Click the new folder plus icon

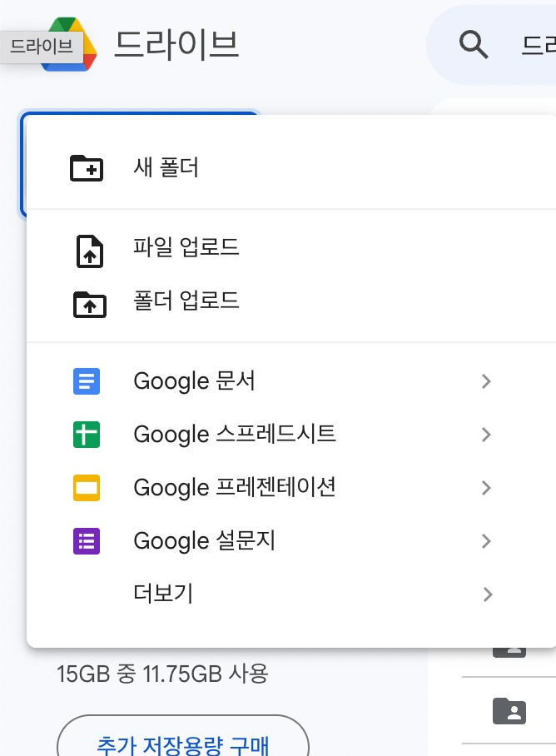click(87, 168)
